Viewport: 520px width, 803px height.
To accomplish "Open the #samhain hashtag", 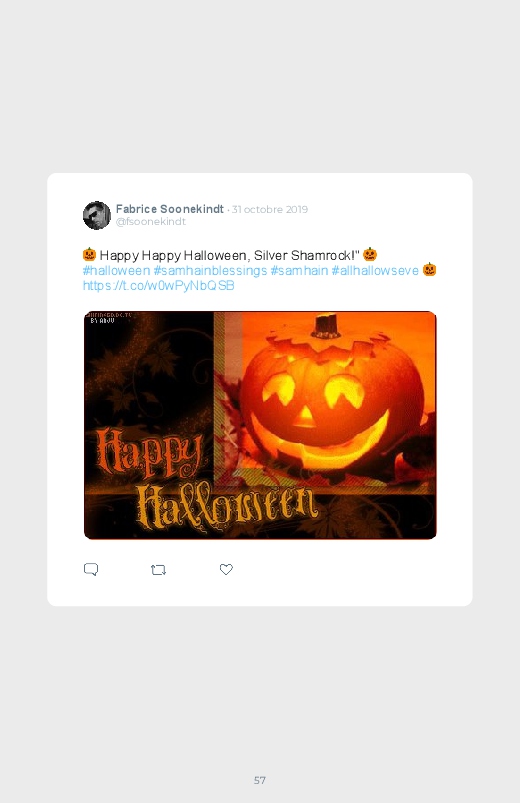I will coord(299,270).
